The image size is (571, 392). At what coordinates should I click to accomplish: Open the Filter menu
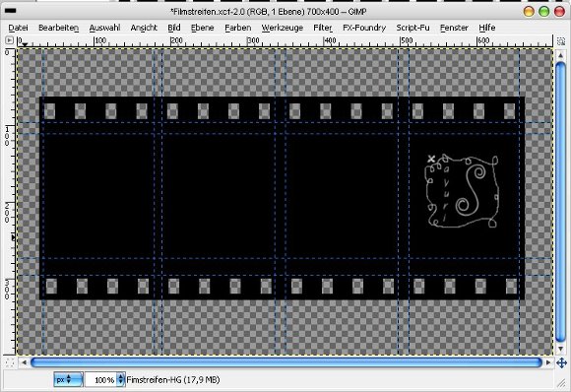pyautogui.click(x=323, y=28)
